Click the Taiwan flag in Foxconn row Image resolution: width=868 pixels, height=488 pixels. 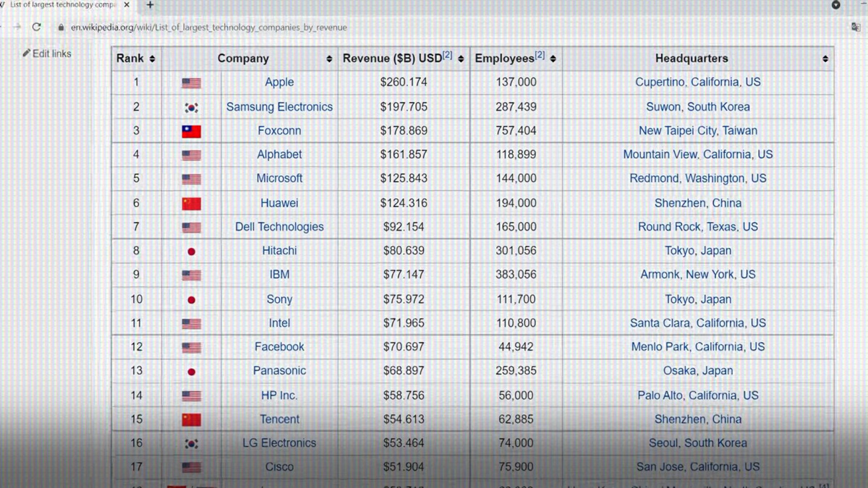[x=191, y=132]
